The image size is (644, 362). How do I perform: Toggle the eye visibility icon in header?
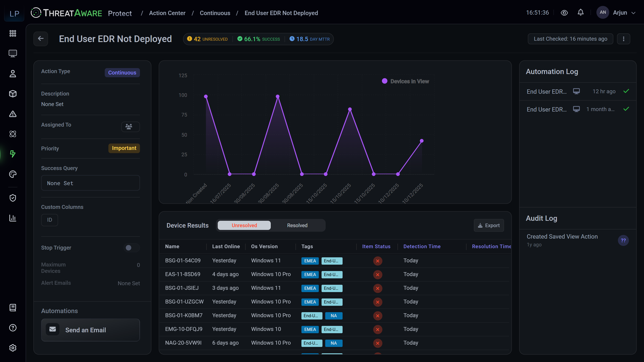tap(564, 13)
